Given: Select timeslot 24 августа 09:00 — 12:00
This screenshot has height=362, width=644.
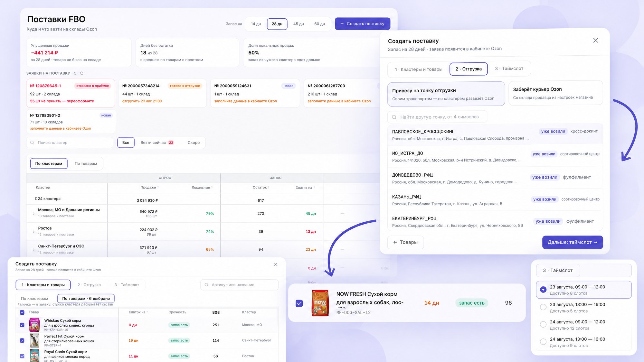Looking at the screenshot, I should point(583,325).
